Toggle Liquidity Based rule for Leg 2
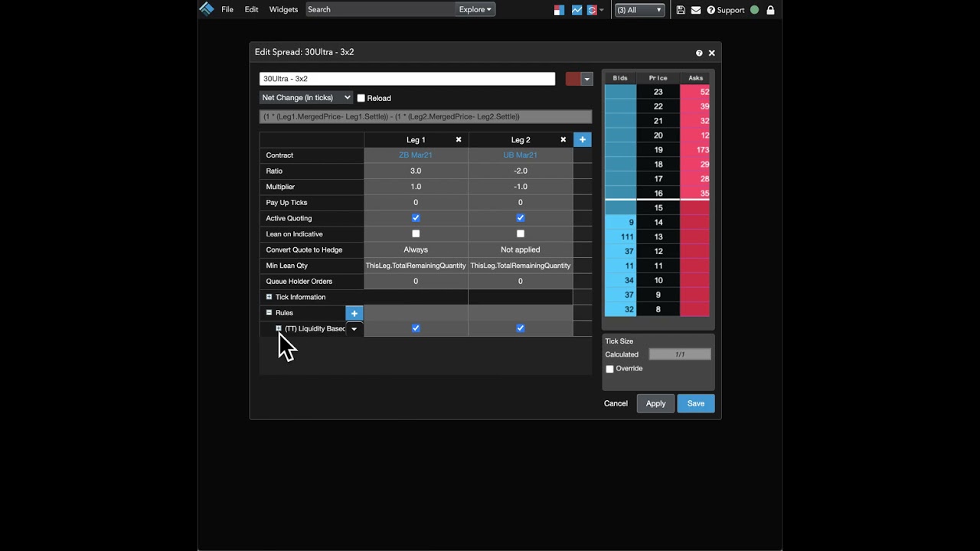980x551 pixels. click(521, 328)
